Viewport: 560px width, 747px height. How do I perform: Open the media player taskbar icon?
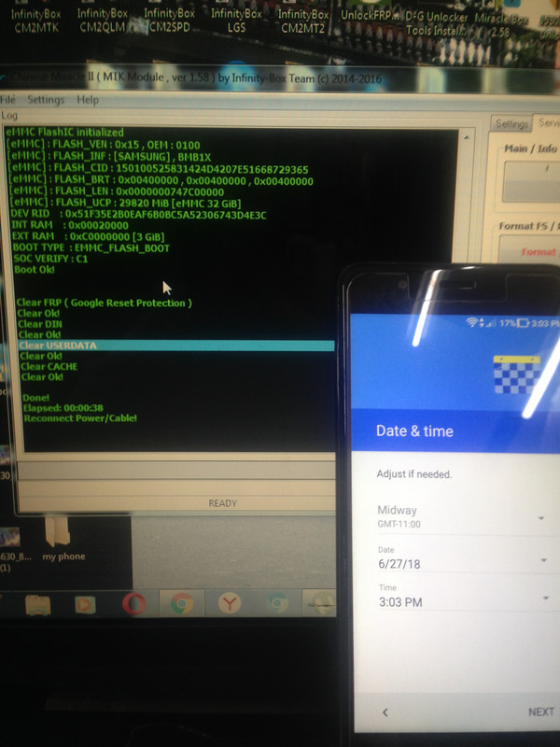click(85, 604)
